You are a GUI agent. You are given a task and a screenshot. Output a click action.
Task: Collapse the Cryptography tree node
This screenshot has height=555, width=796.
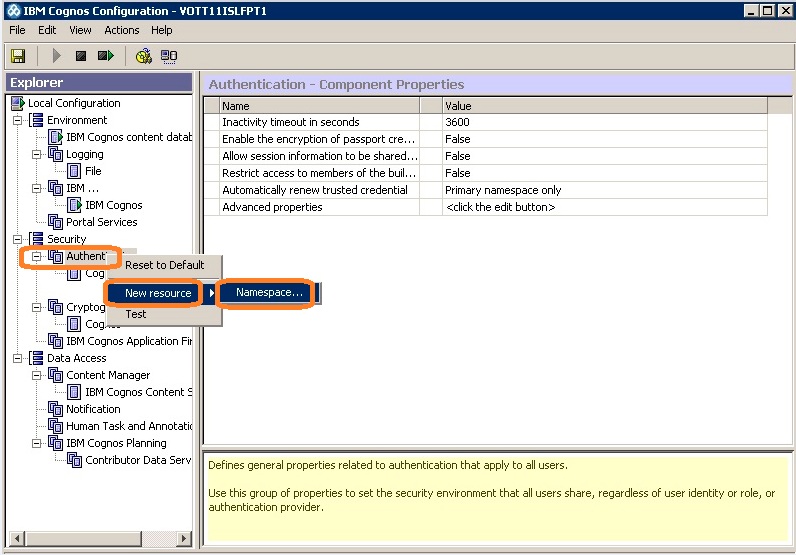click(37, 307)
